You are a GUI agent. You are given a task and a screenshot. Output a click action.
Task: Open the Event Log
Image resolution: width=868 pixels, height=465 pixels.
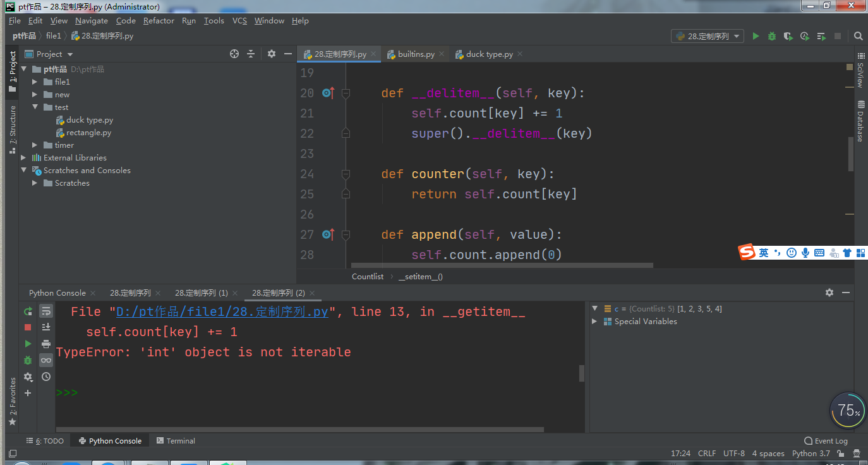[x=826, y=441]
